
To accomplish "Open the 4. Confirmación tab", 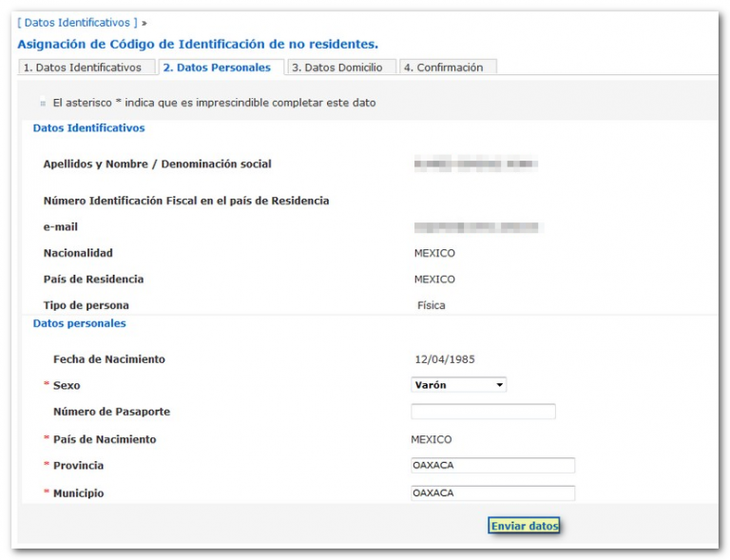I will [442, 68].
